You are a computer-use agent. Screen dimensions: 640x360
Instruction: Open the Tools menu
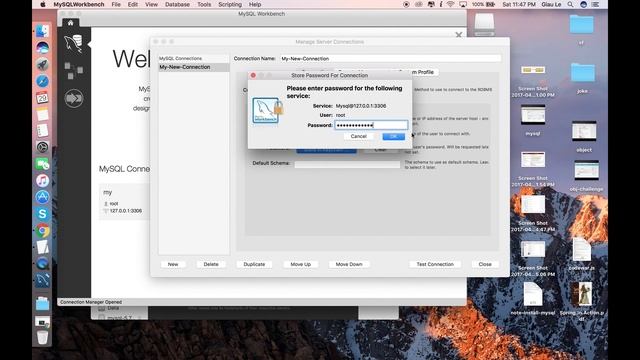[x=204, y=4]
